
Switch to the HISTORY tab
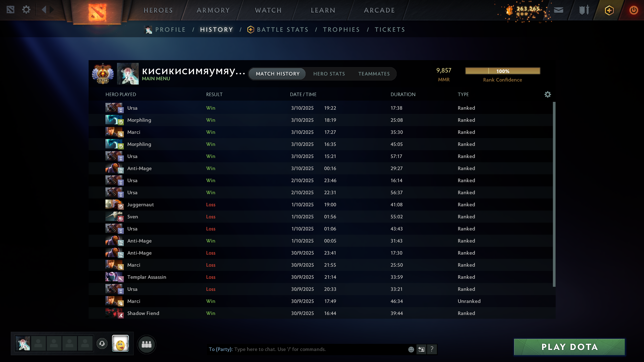[x=217, y=30]
